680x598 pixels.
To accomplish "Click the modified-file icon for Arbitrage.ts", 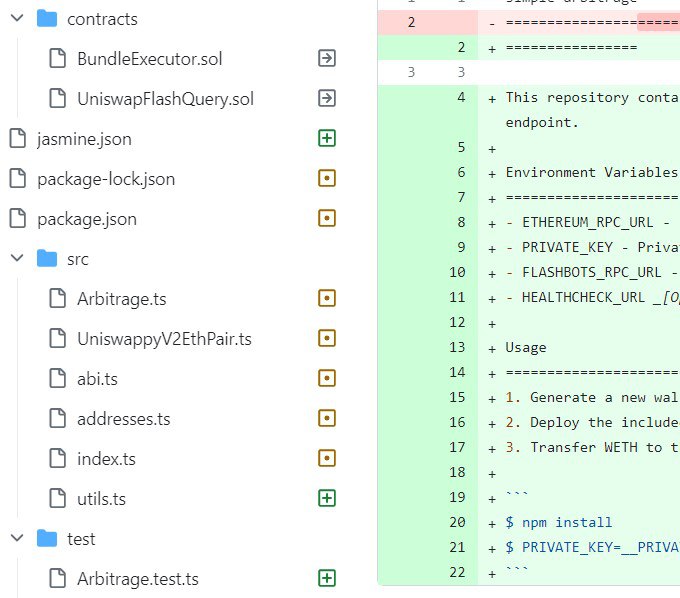I will click(327, 298).
